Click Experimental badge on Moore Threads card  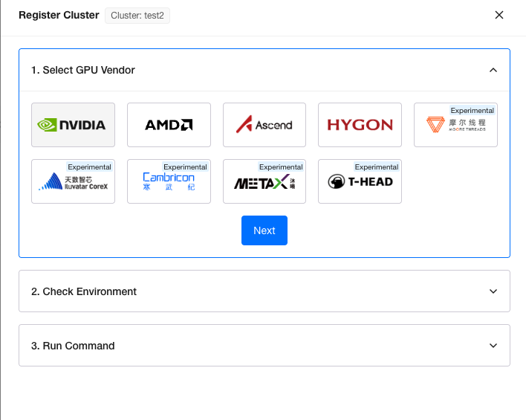472,110
